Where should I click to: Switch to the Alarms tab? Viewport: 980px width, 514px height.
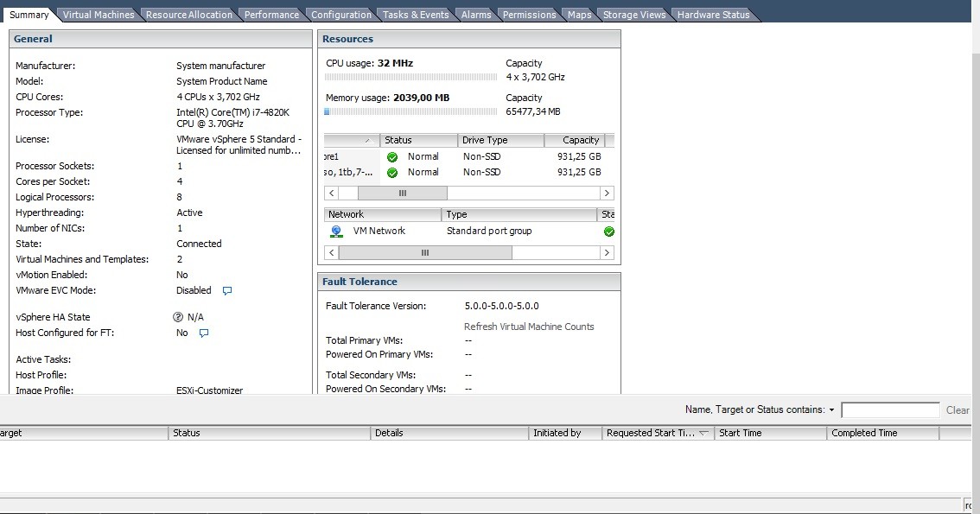pyautogui.click(x=476, y=15)
